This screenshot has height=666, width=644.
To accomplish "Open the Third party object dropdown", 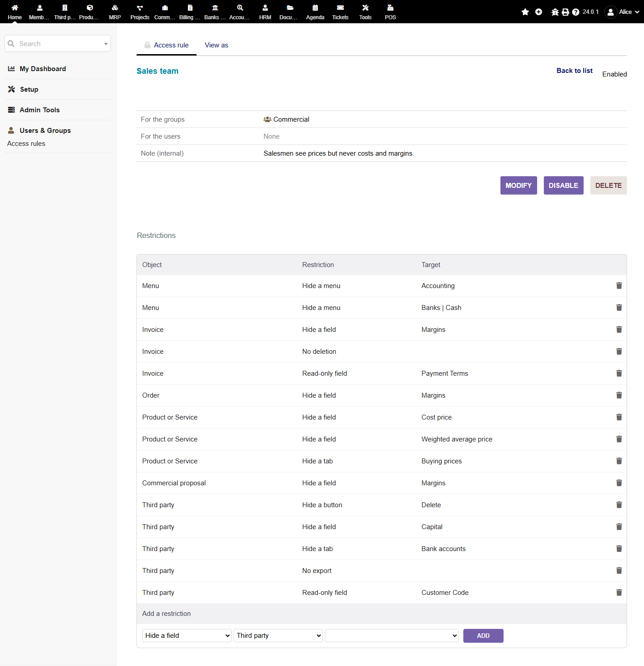I will coord(278,636).
